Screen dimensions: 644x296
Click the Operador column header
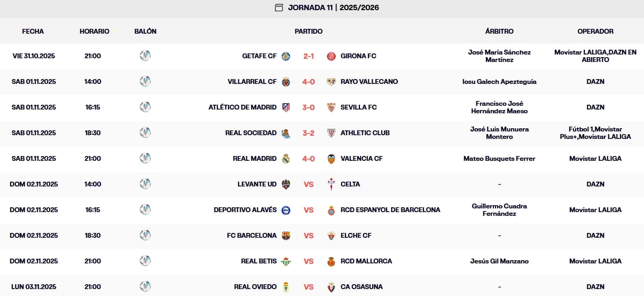point(595,32)
